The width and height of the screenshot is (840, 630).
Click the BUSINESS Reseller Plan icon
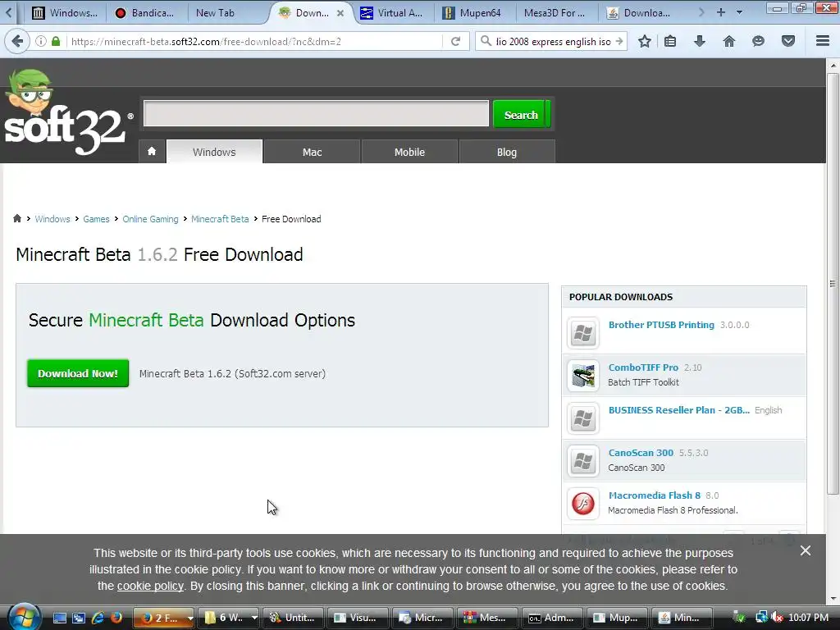(x=583, y=418)
